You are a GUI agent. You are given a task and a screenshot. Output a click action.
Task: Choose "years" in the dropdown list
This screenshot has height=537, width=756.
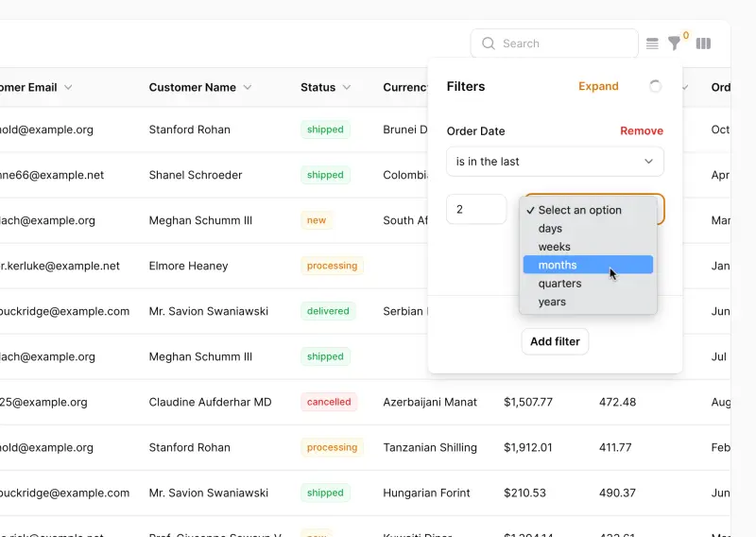(x=552, y=303)
